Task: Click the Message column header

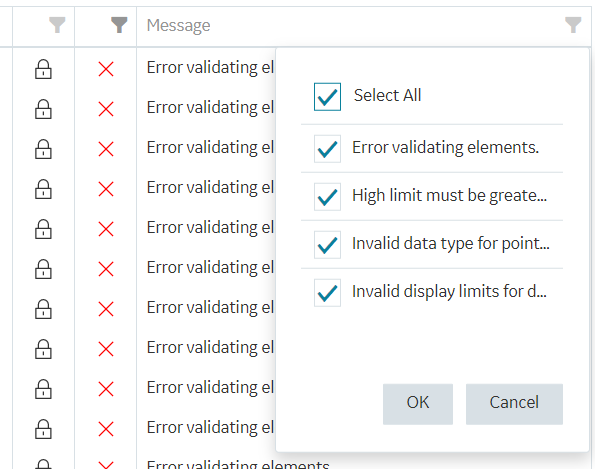Action: 178,25
